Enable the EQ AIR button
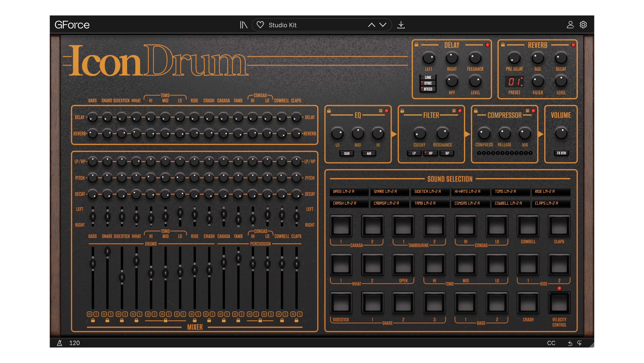The height and width of the screenshot is (363, 644). (x=369, y=153)
